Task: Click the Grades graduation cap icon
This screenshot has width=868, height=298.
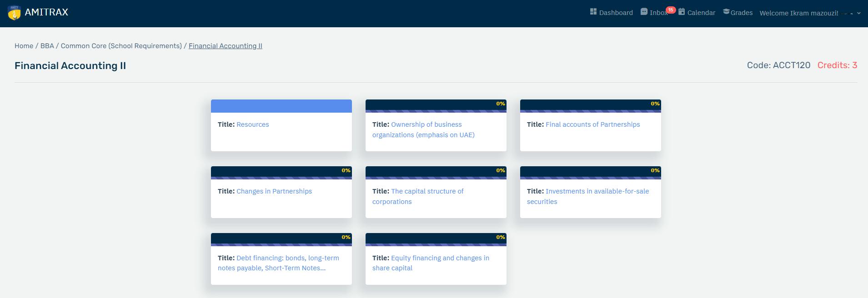Action: tap(726, 12)
